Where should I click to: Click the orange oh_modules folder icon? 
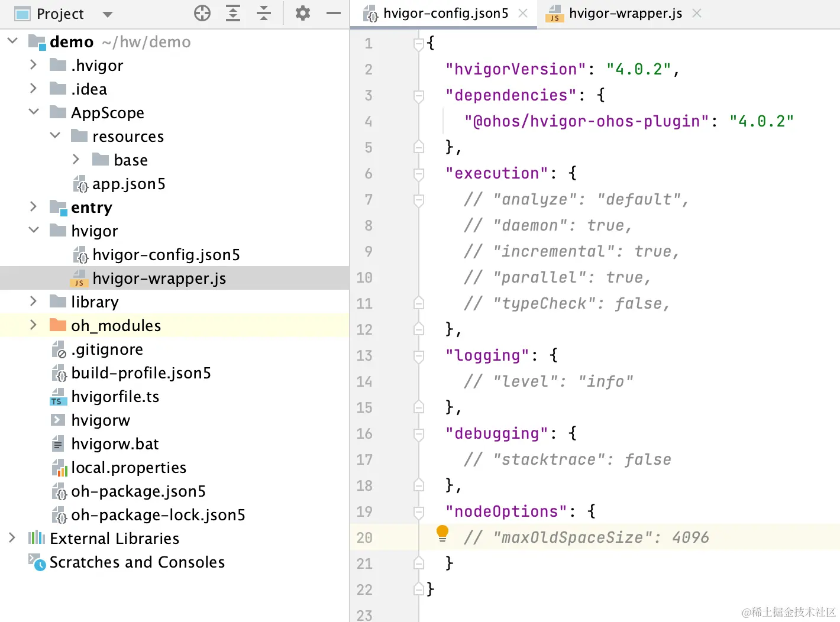point(58,325)
